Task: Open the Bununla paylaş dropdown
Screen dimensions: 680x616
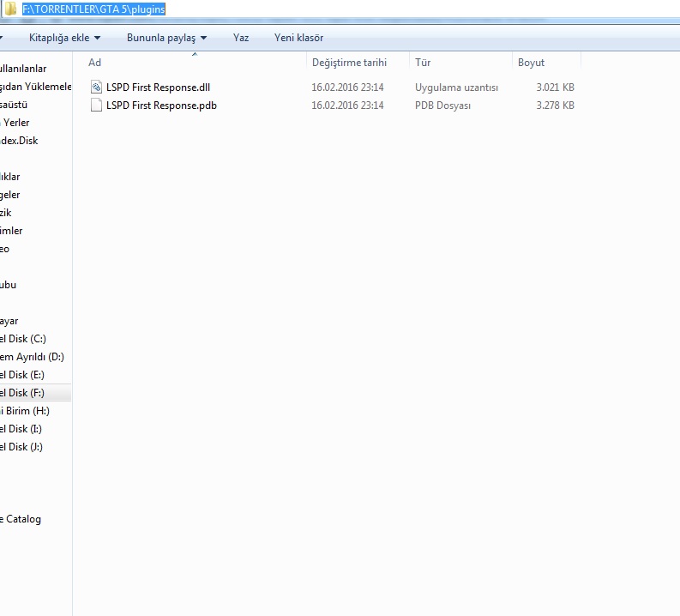Action: (x=166, y=38)
